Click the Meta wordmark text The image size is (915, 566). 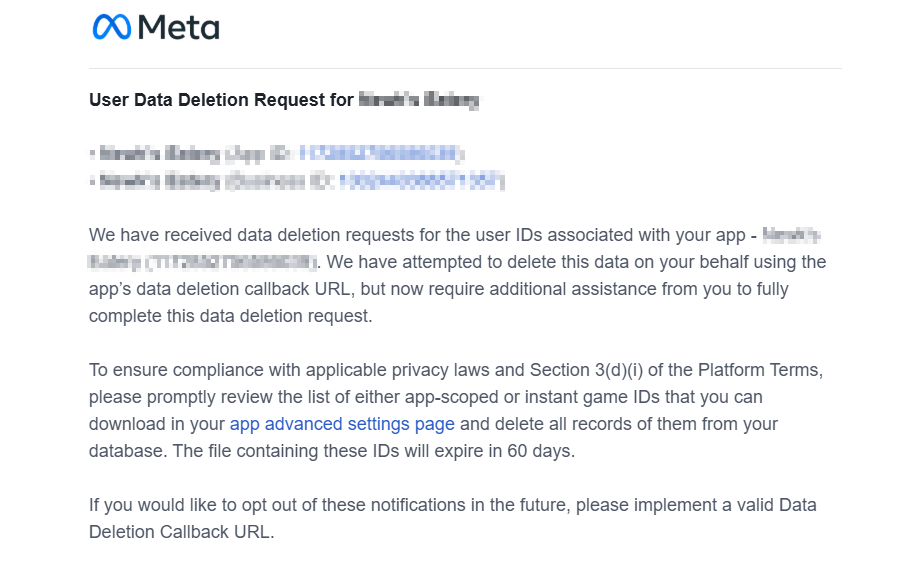179,27
